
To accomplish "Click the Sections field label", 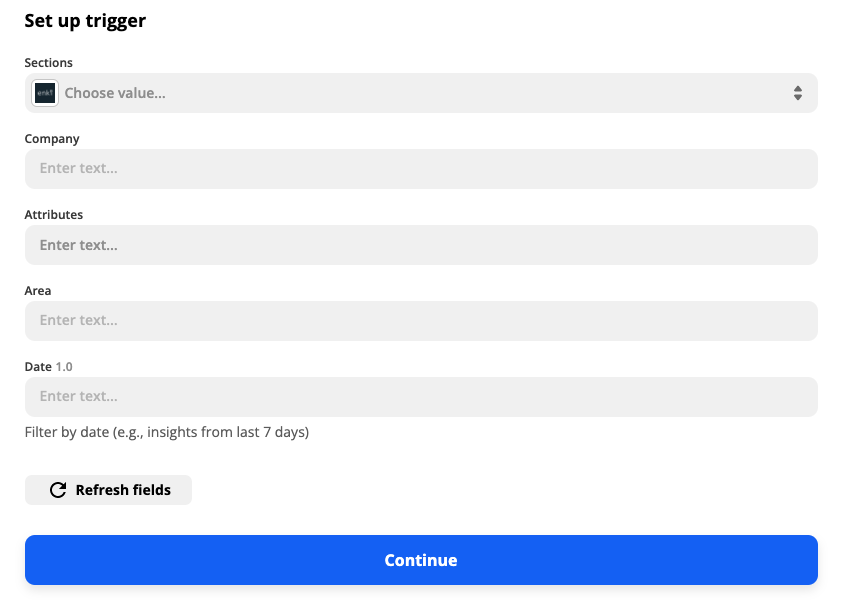I will [x=49, y=63].
